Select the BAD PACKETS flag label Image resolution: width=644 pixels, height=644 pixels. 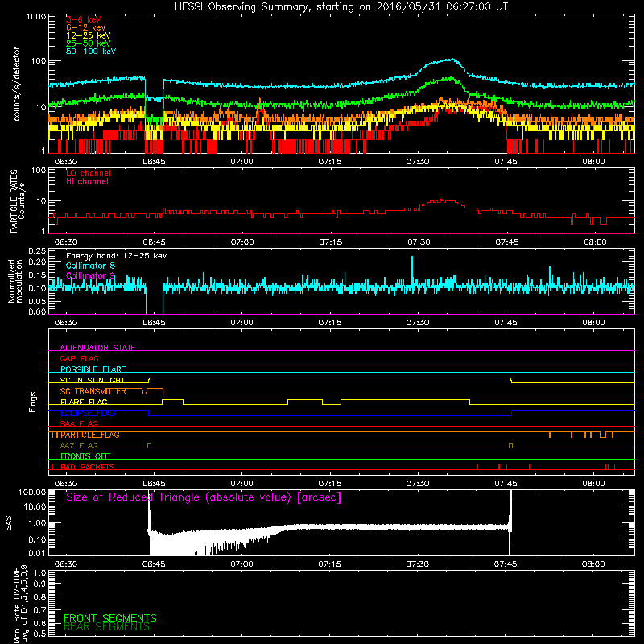(88, 467)
